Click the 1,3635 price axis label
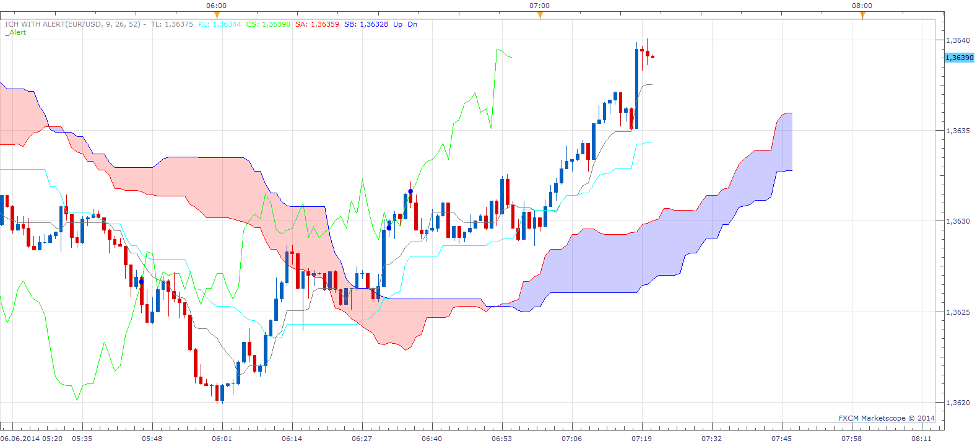The height and width of the screenshot is (446, 980). tap(958, 131)
